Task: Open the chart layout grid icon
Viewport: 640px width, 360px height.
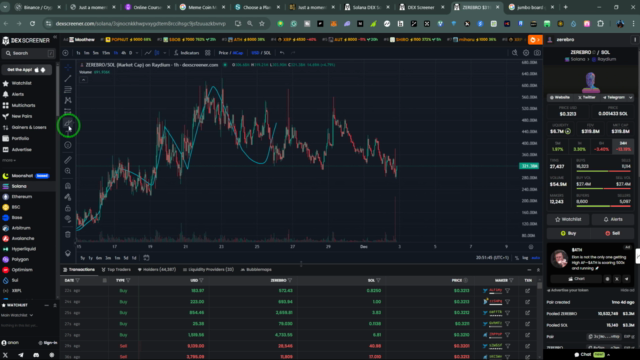Action: [x=208, y=53]
